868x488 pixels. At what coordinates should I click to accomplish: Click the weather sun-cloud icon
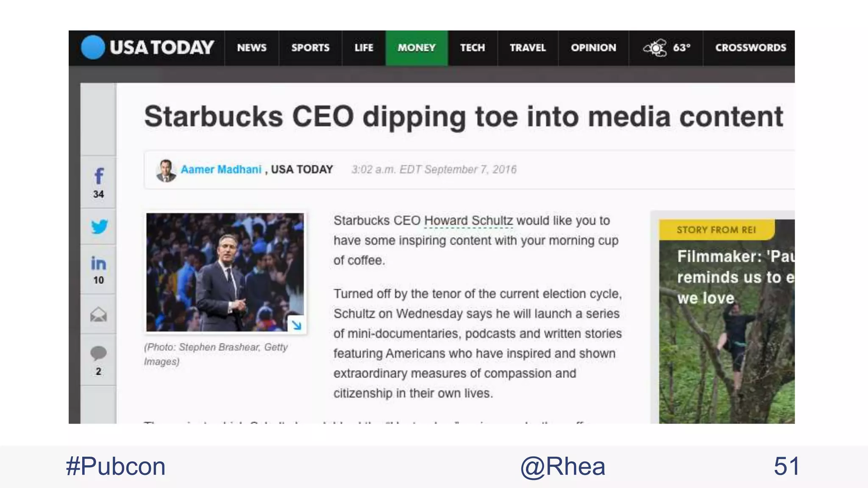pos(655,47)
